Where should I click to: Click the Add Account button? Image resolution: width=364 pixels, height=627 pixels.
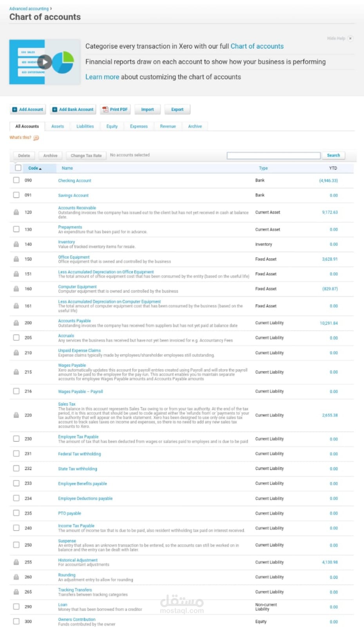click(28, 109)
